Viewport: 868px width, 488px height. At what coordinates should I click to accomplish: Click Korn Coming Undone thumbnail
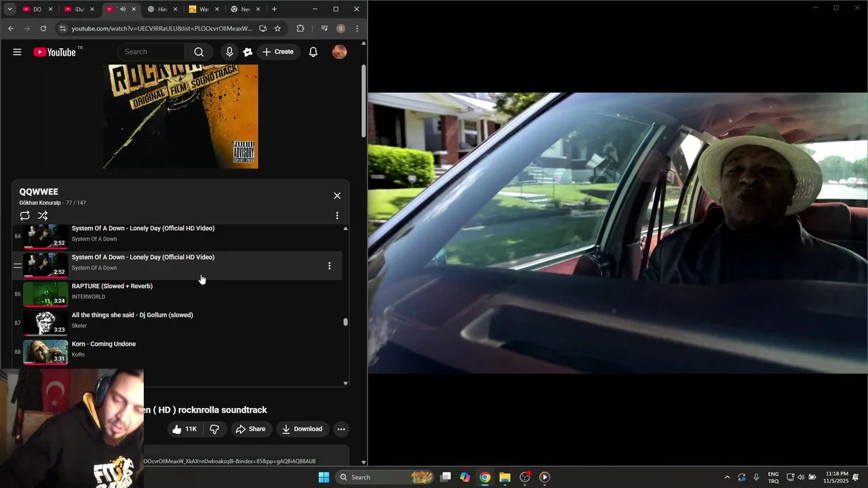45,352
